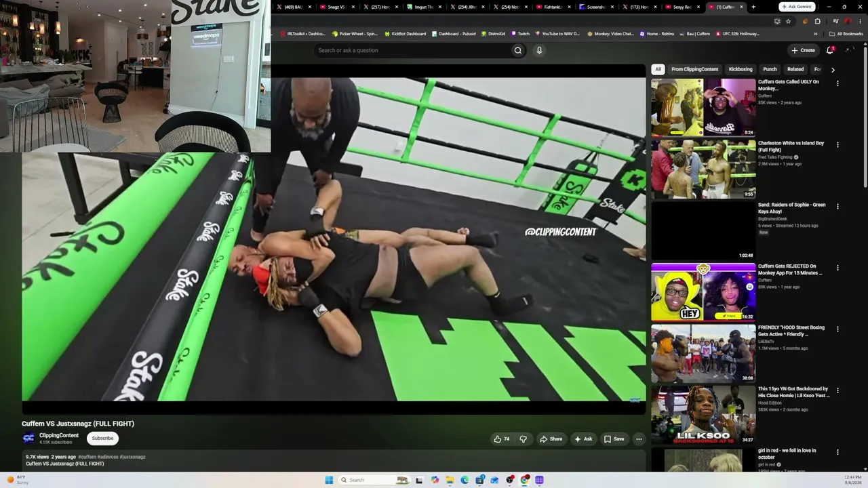Click the Create button
868x488 pixels.
(803, 50)
